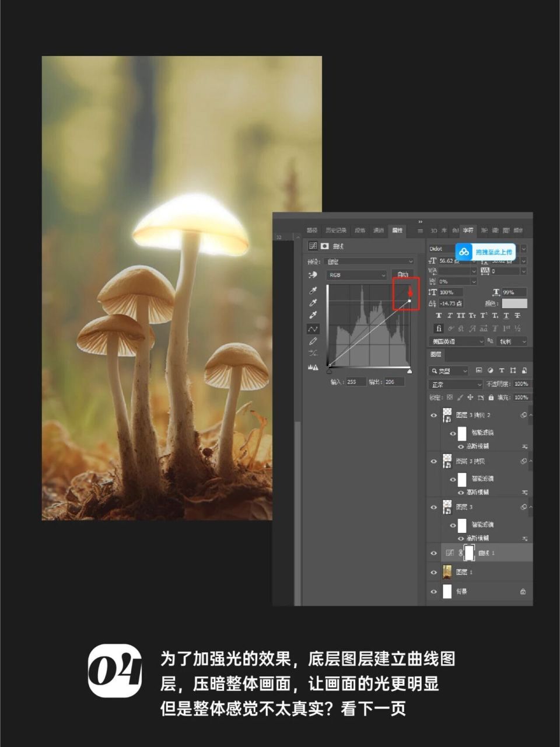The image size is (560, 747).
Task: Click the Underline T icon
Action: [506, 315]
